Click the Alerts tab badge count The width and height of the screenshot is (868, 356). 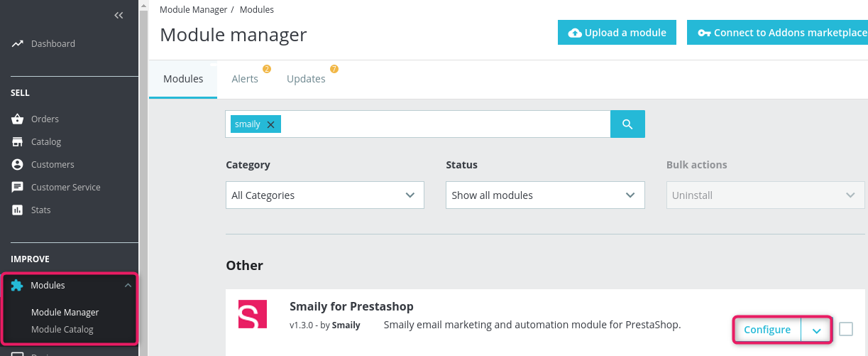tap(267, 69)
